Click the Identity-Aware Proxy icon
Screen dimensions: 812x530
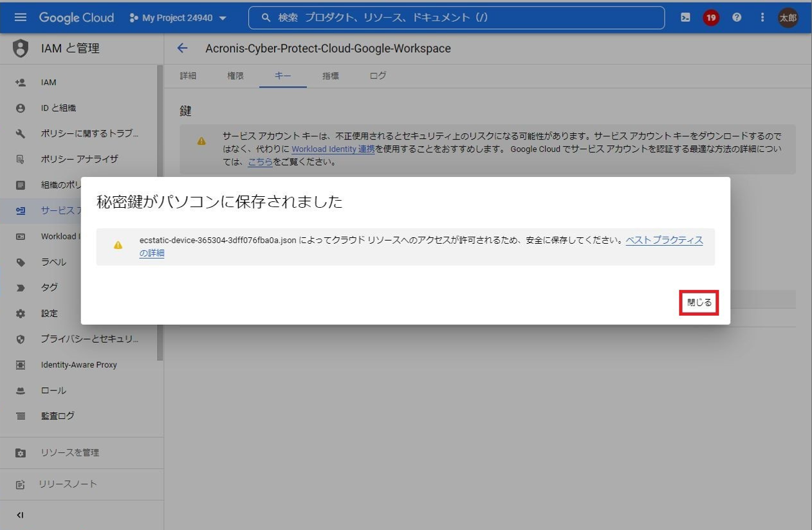tap(21, 365)
